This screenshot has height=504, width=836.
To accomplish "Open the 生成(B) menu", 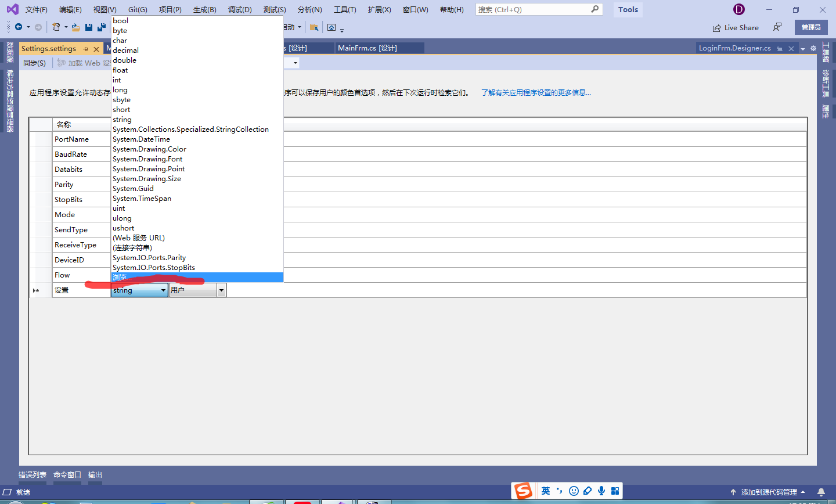I will [x=204, y=10].
